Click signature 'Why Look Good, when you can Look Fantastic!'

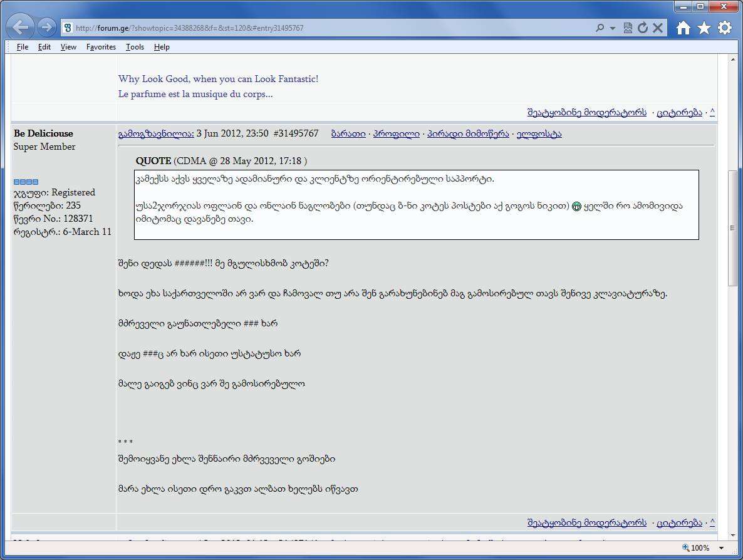(219, 79)
